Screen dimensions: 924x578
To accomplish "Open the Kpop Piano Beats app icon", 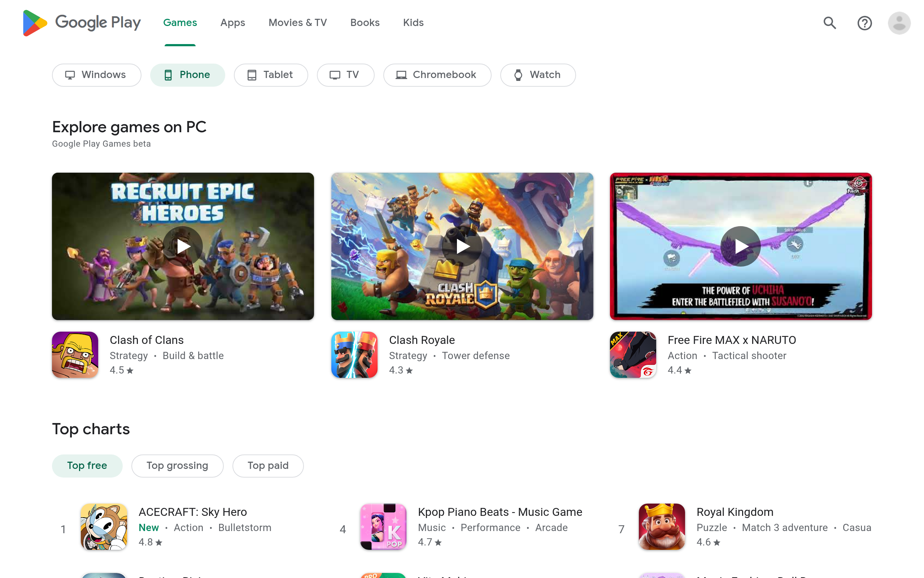I will pos(383,527).
